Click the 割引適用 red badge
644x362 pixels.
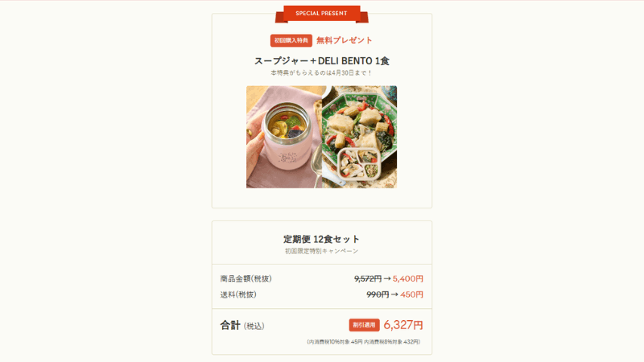[x=365, y=325]
